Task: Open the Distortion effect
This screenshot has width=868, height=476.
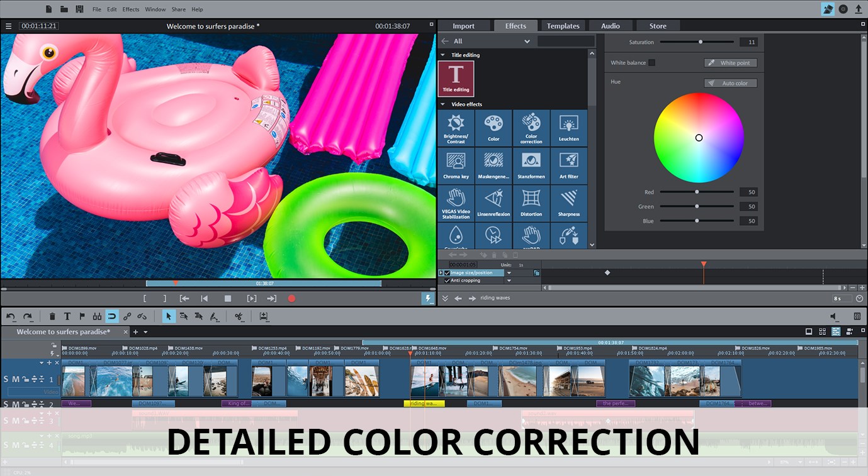Action: (531, 202)
